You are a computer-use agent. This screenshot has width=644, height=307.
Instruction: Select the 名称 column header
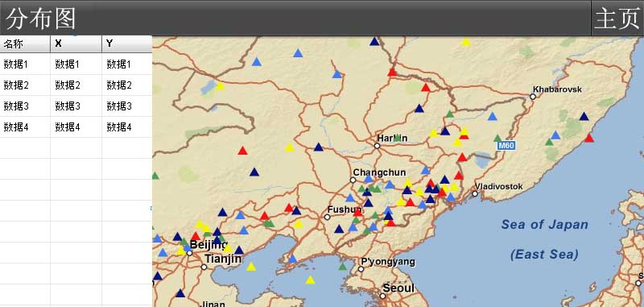click(25, 44)
